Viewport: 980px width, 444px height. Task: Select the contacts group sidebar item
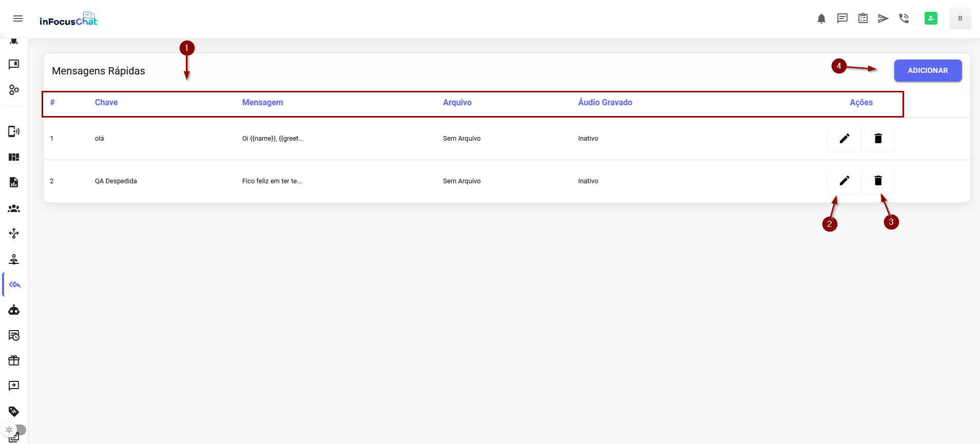14,208
